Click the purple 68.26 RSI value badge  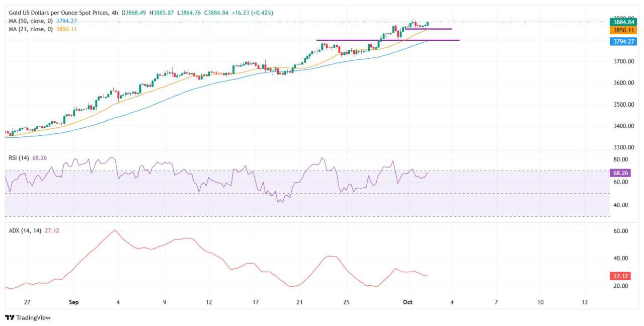pos(621,172)
